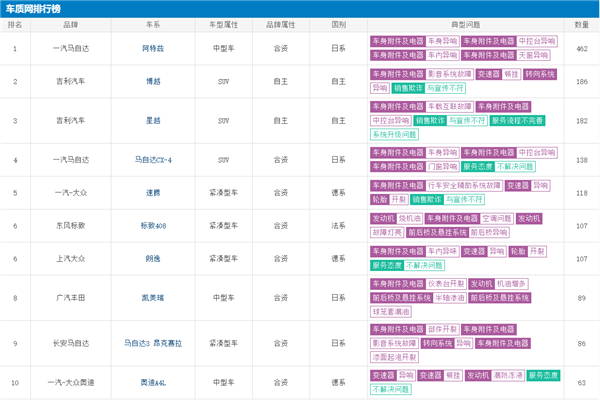Image resolution: width=600 pixels, height=400 pixels.
Task: Select the 车内异味 issue tag
Action: (442, 251)
